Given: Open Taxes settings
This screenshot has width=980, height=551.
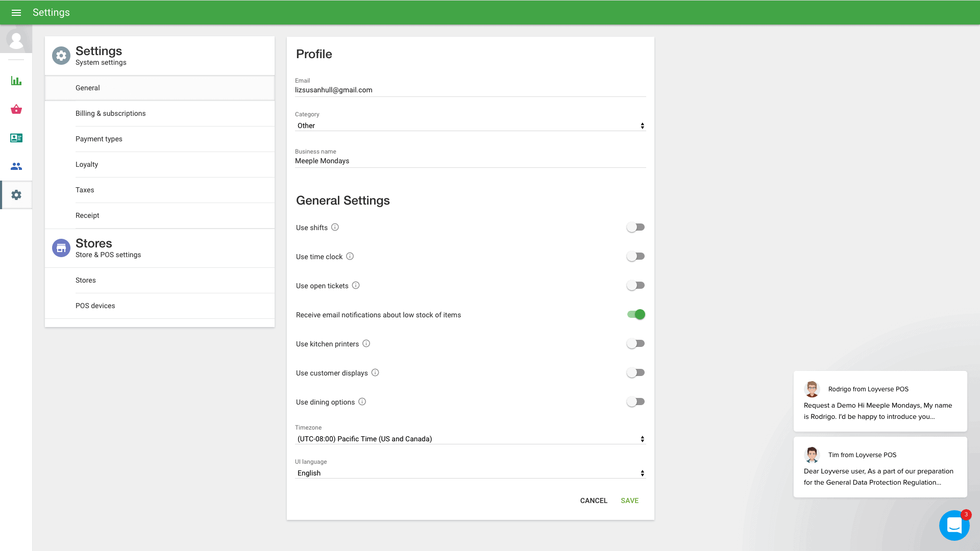Looking at the screenshot, I should (160, 190).
